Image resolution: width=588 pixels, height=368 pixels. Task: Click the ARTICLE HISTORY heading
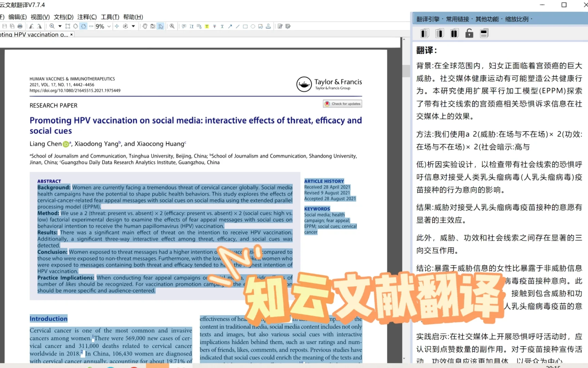point(324,181)
